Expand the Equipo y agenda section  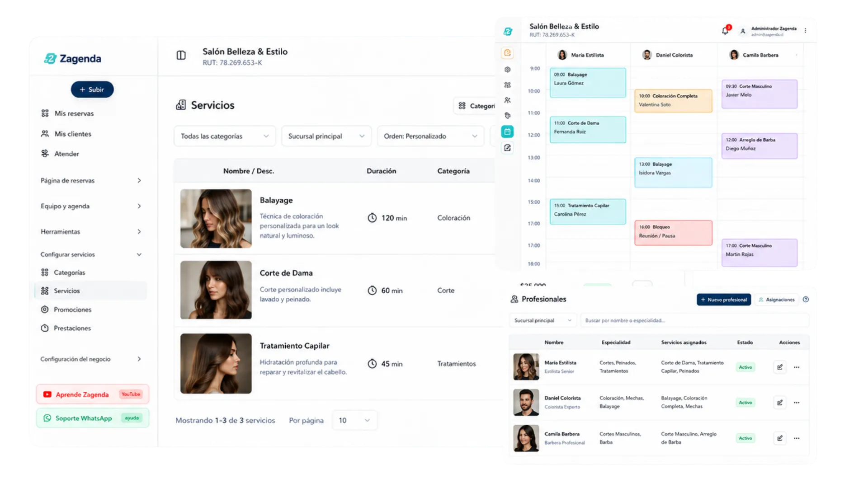[x=90, y=206]
